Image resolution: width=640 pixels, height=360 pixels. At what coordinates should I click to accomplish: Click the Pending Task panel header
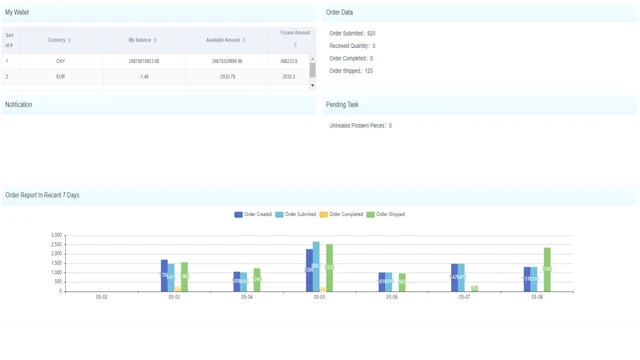[479, 104]
